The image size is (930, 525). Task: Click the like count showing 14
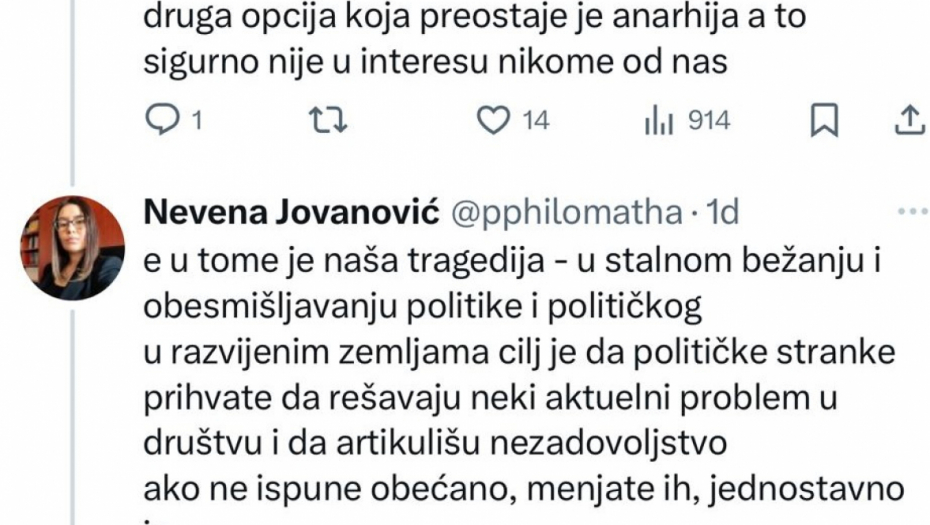click(x=536, y=122)
